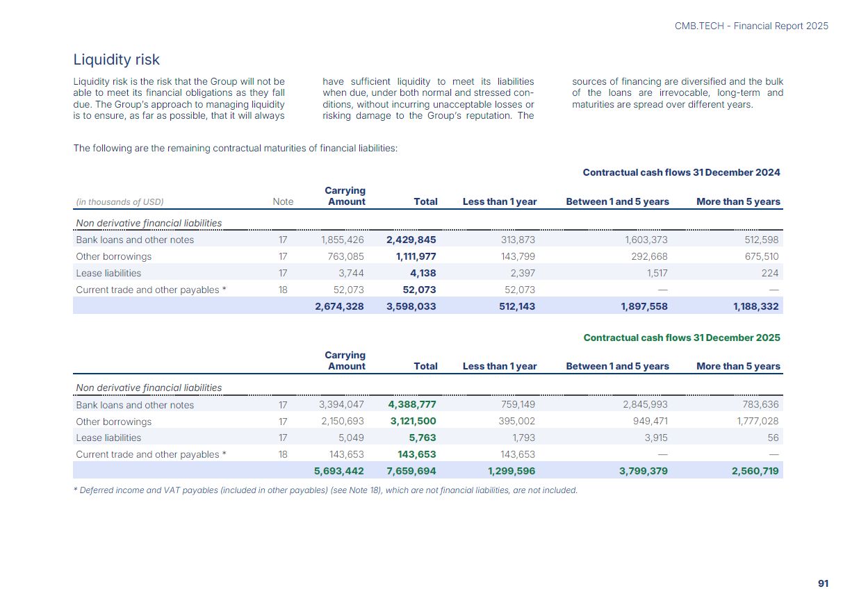This screenshot has height=607, width=868.
Task: Select the 2024 Lease liabilities row label
Action: (108, 273)
